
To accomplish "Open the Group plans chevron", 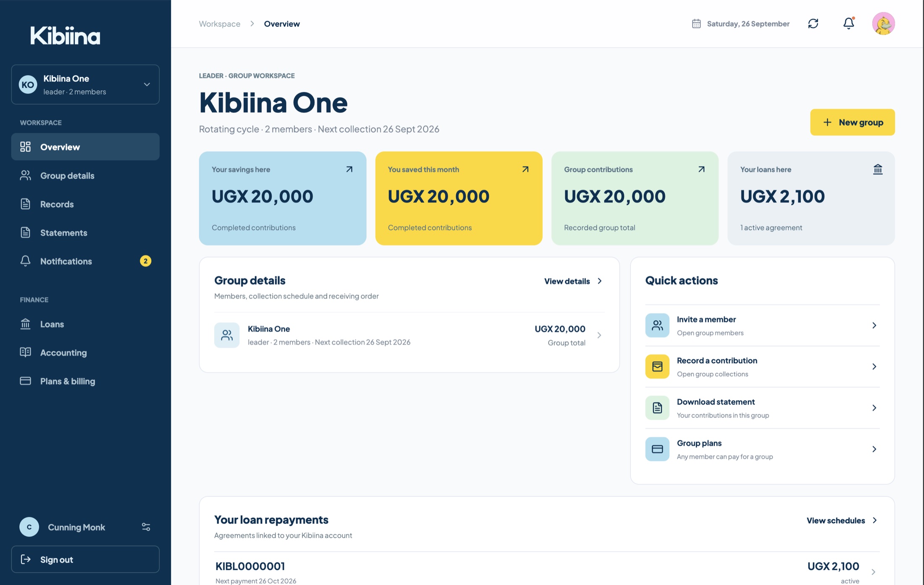I will tap(874, 449).
